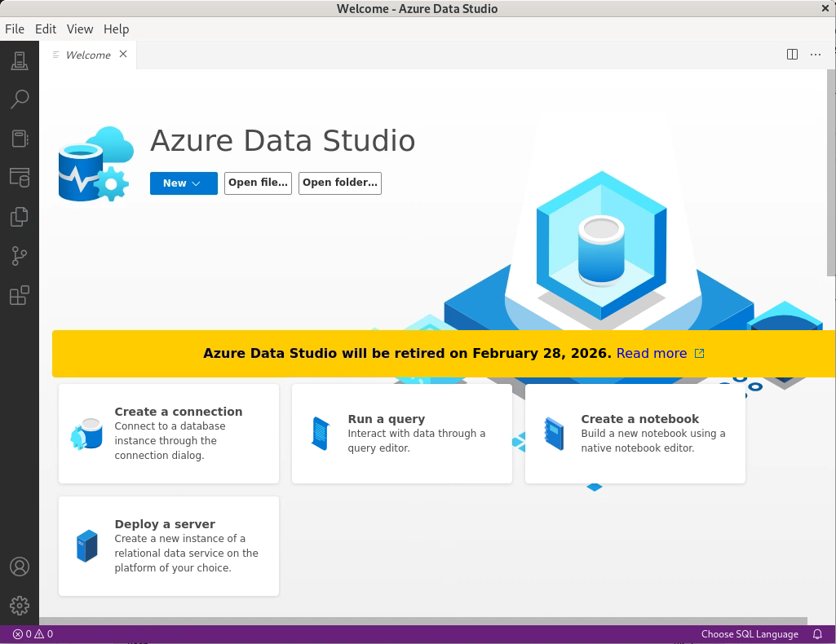This screenshot has height=644, width=836.
Task: Open the Help menu
Action: [116, 29]
